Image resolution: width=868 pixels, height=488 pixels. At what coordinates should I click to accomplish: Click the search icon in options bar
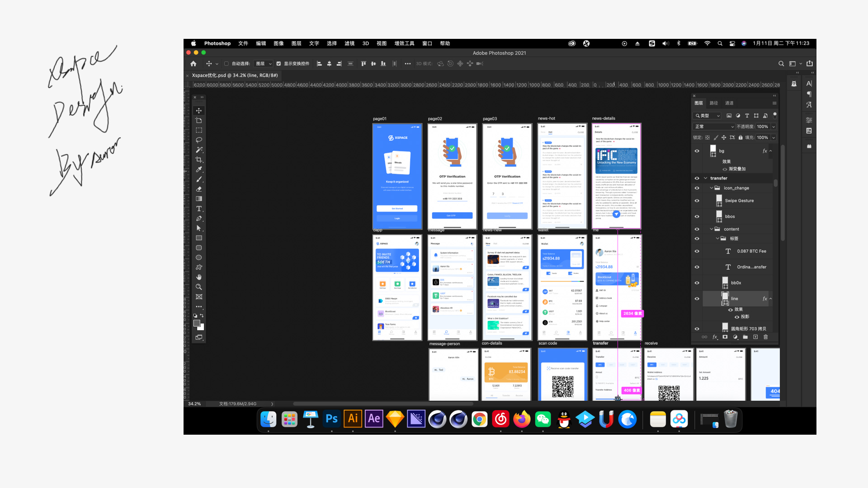pyautogui.click(x=781, y=64)
